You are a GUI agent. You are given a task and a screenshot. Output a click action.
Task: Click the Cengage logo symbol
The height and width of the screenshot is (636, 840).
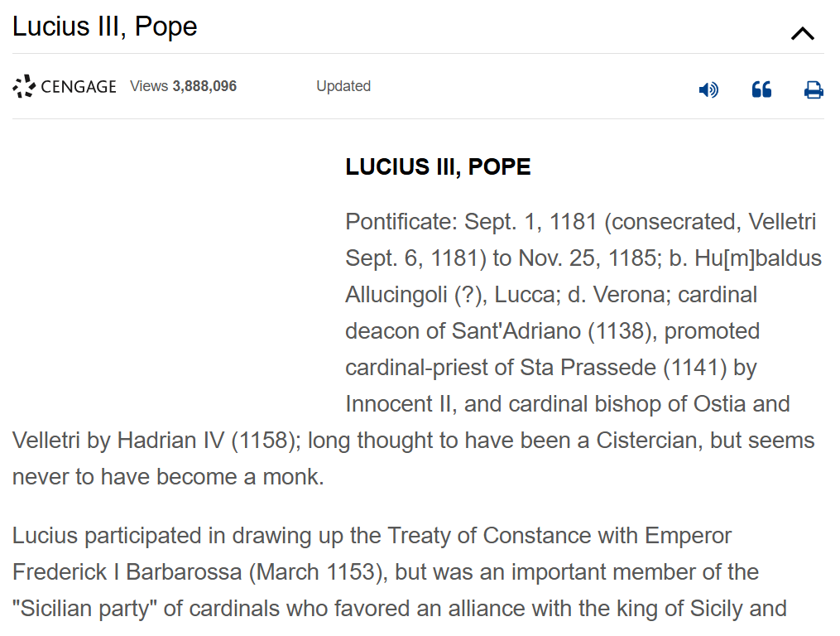[x=24, y=86]
